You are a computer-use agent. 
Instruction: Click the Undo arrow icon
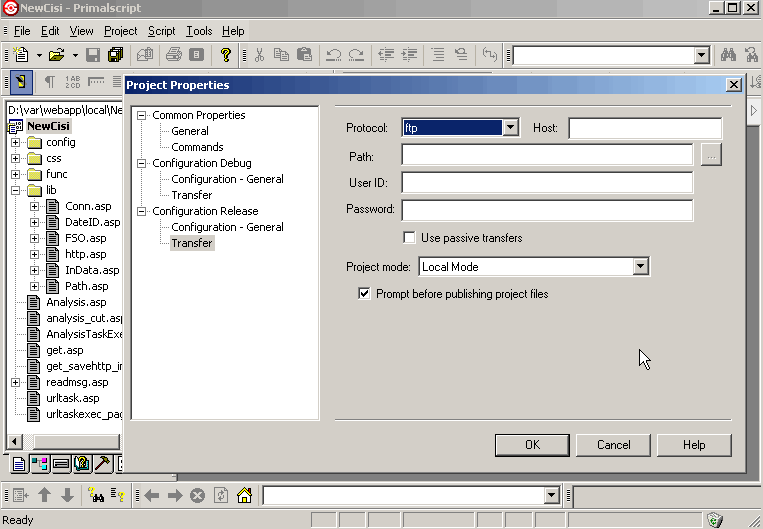click(x=333, y=55)
